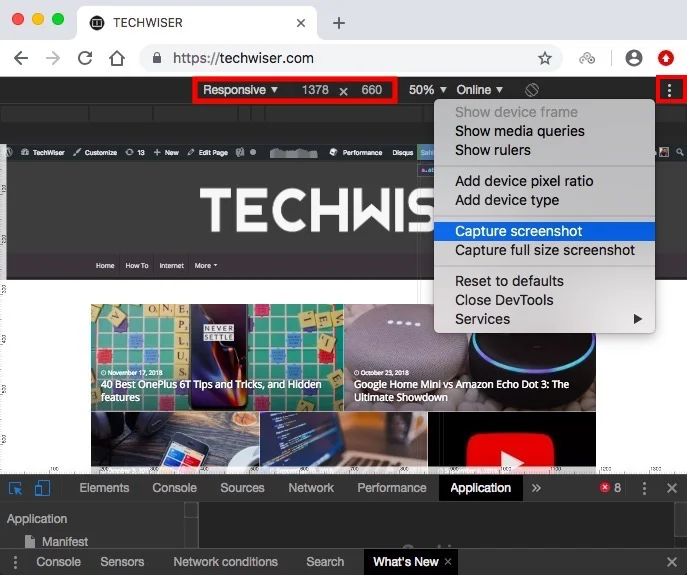The width and height of the screenshot is (687, 575).
Task: Switch to the Elements tab
Action: pyautogui.click(x=104, y=488)
